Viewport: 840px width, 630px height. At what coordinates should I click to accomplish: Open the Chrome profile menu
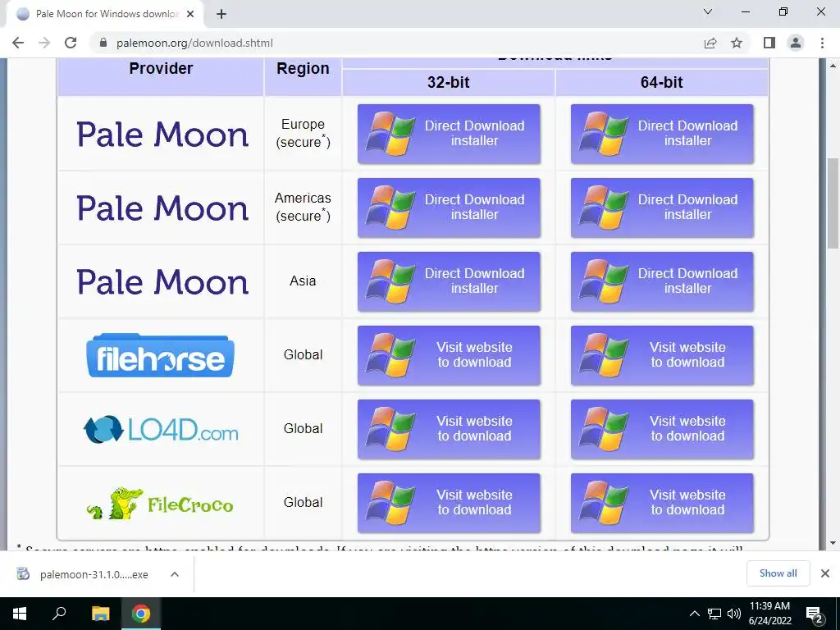click(796, 43)
